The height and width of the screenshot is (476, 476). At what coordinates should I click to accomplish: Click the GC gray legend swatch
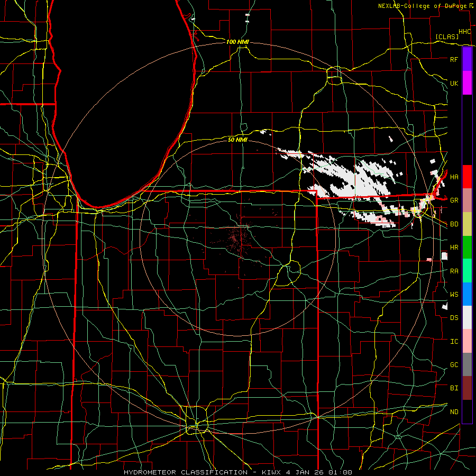tap(467, 364)
